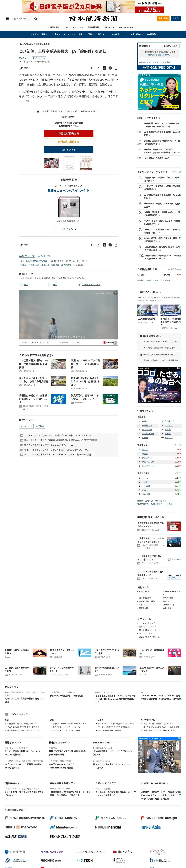The width and height of the screenshot is (186, 868).
Task: Click the upload share icon under headline
Action: click(x=116, y=68)
